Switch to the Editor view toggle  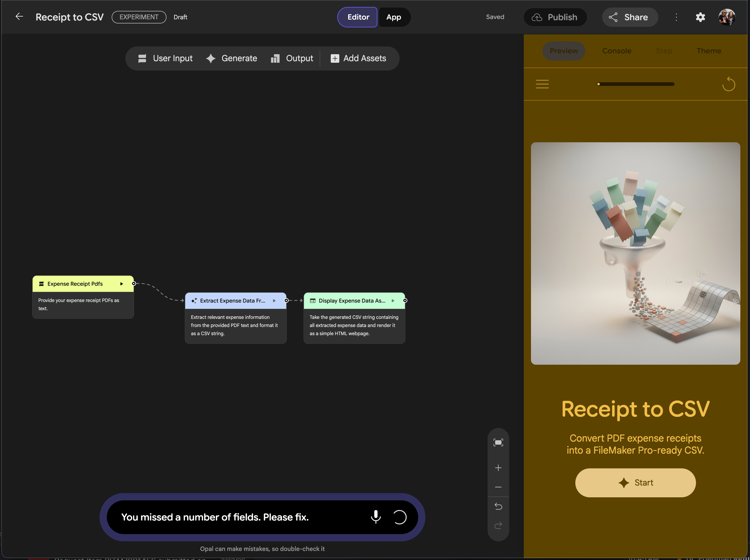coord(358,17)
